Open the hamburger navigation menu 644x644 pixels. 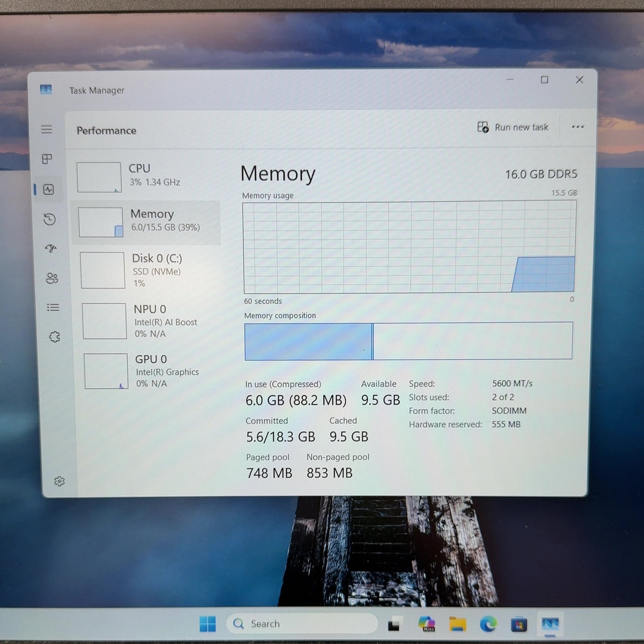point(47,129)
